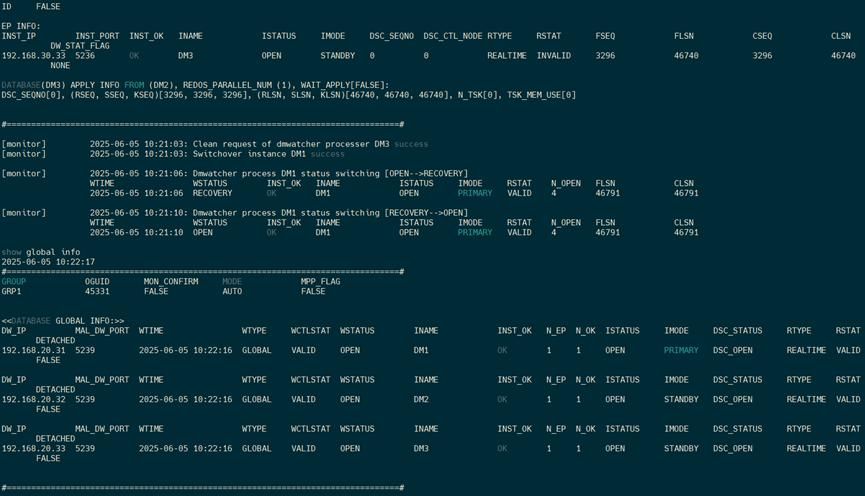Select DSC_OPEN in the 192.168.20.32 row
This screenshot has width=865, height=496.
pyautogui.click(x=733, y=399)
